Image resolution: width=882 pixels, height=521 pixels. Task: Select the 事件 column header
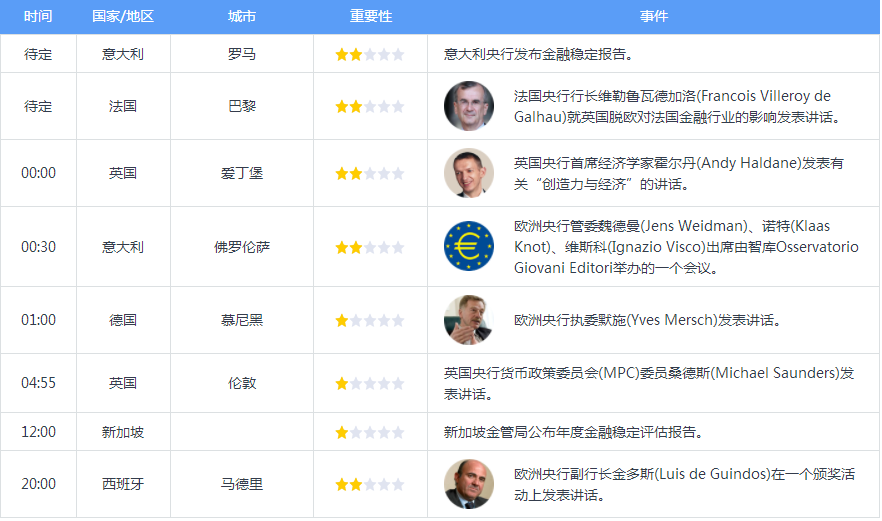tap(654, 16)
